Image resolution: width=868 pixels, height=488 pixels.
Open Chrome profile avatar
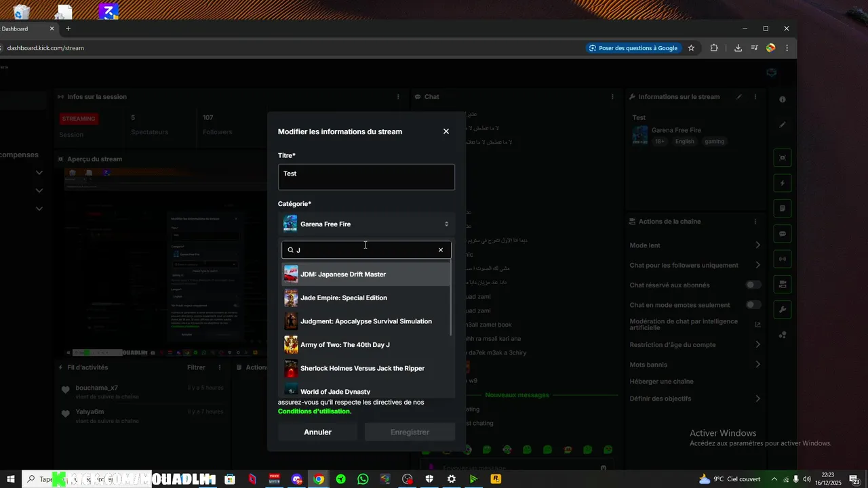pos(770,48)
